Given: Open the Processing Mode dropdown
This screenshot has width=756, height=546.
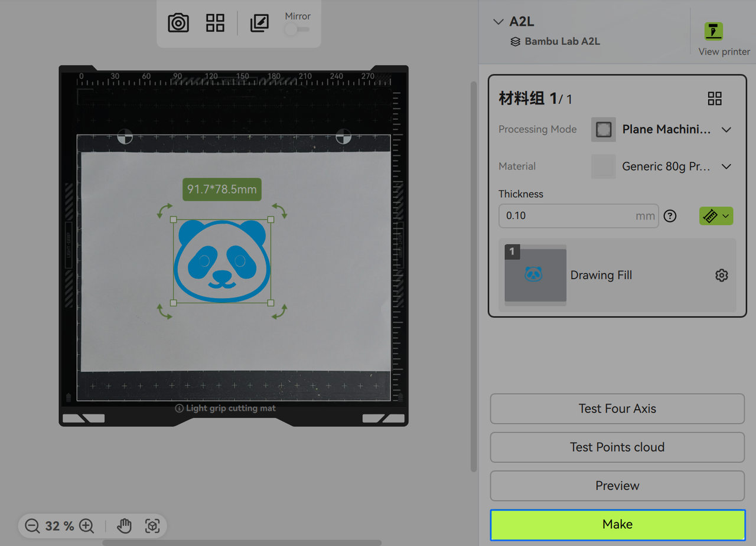Looking at the screenshot, I should 726,129.
